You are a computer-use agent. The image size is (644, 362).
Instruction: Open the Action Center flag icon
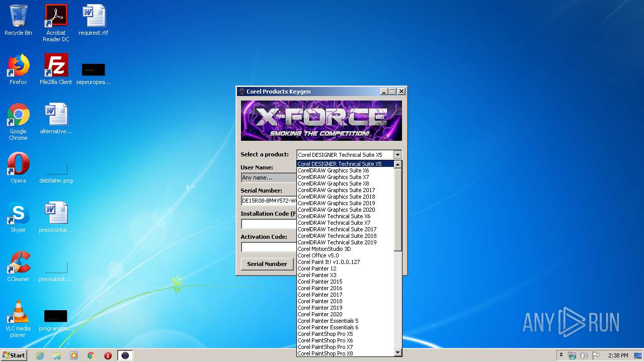click(x=596, y=355)
